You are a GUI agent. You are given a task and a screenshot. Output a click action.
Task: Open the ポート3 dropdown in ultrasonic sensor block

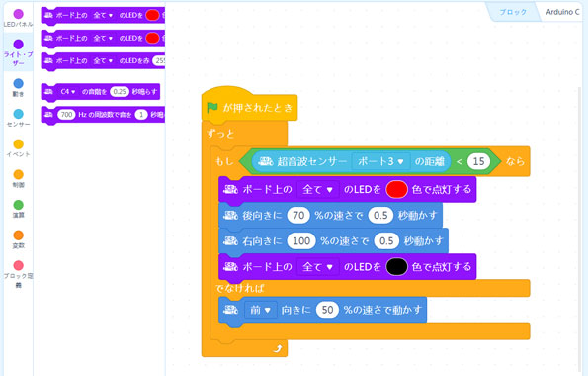(x=380, y=161)
